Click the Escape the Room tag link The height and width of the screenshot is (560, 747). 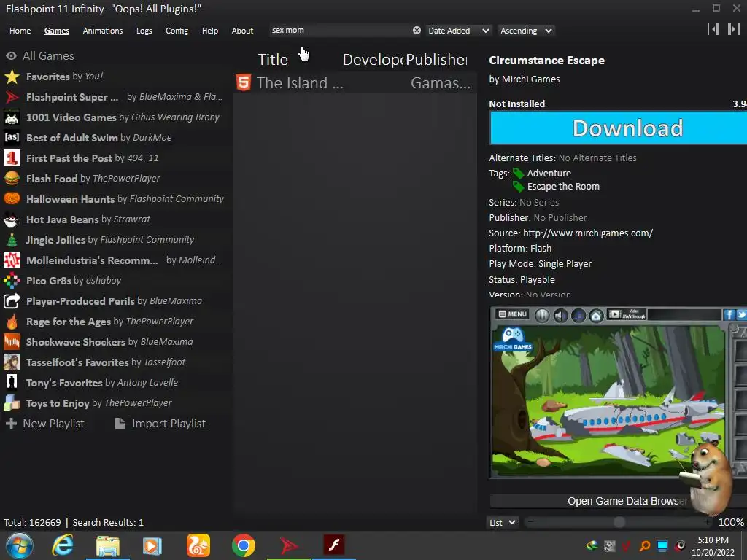click(x=563, y=187)
